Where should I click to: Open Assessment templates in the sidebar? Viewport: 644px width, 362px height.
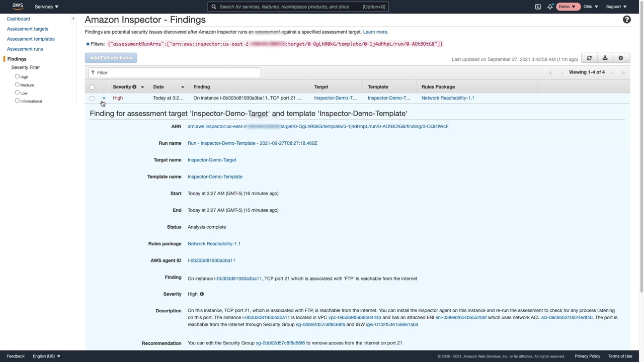pyautogui.click(x=31, y=39)
